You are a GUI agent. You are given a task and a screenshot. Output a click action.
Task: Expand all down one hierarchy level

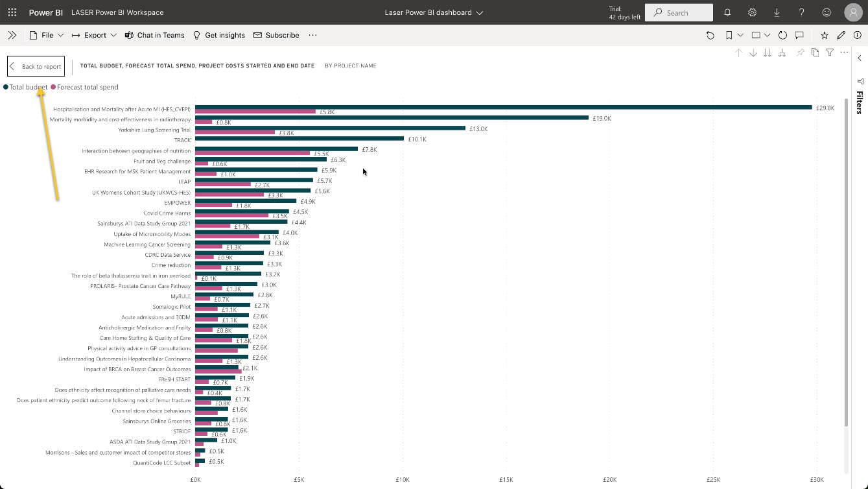(782, 53)
